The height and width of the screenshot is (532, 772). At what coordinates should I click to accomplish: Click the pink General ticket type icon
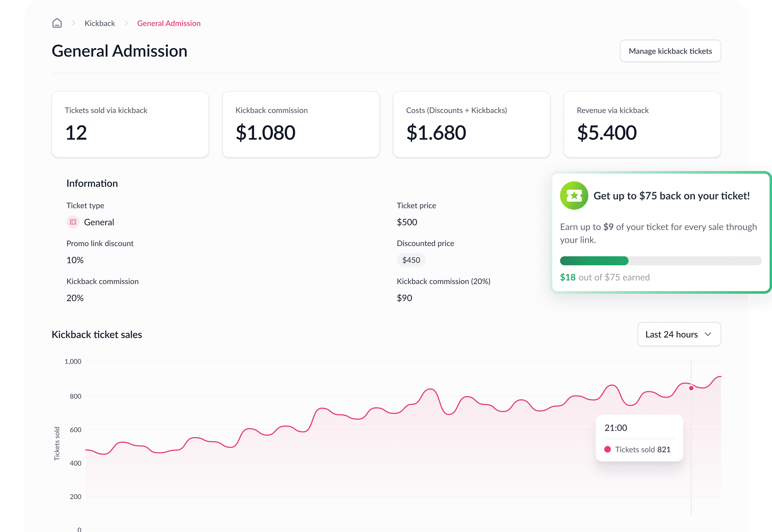[x=73, y=222]
